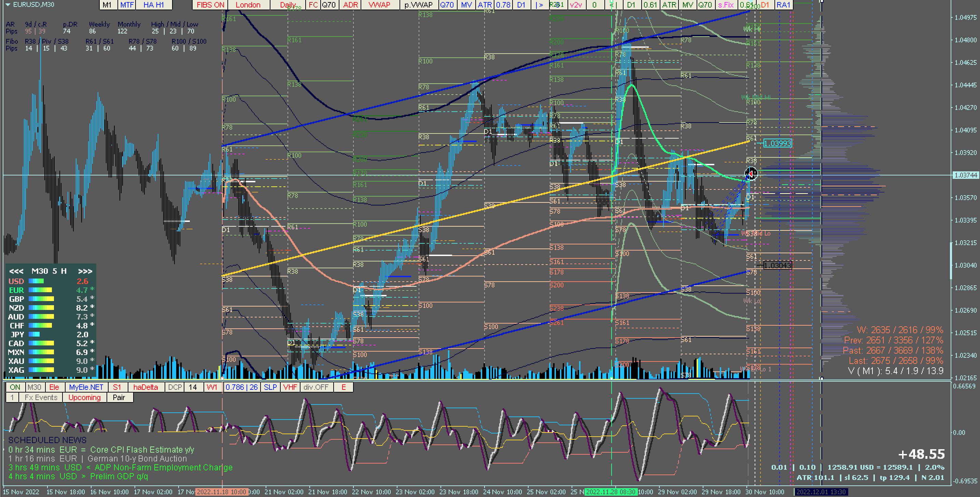Switch to the Upcoming news tab
The height and width of the screenshot is (497, 980).
[84, 397]
